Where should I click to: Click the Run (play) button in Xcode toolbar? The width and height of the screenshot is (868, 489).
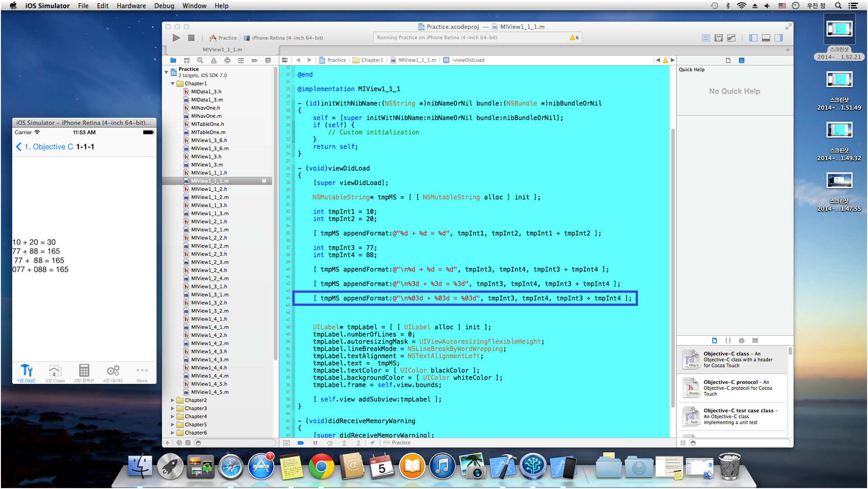point(176,38)
